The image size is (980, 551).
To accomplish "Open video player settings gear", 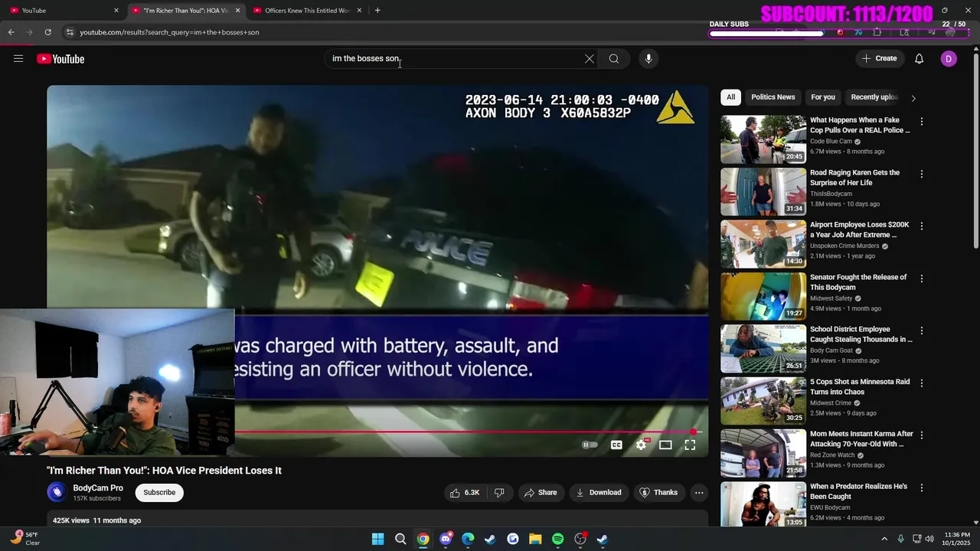I will [x=642, y=445].
